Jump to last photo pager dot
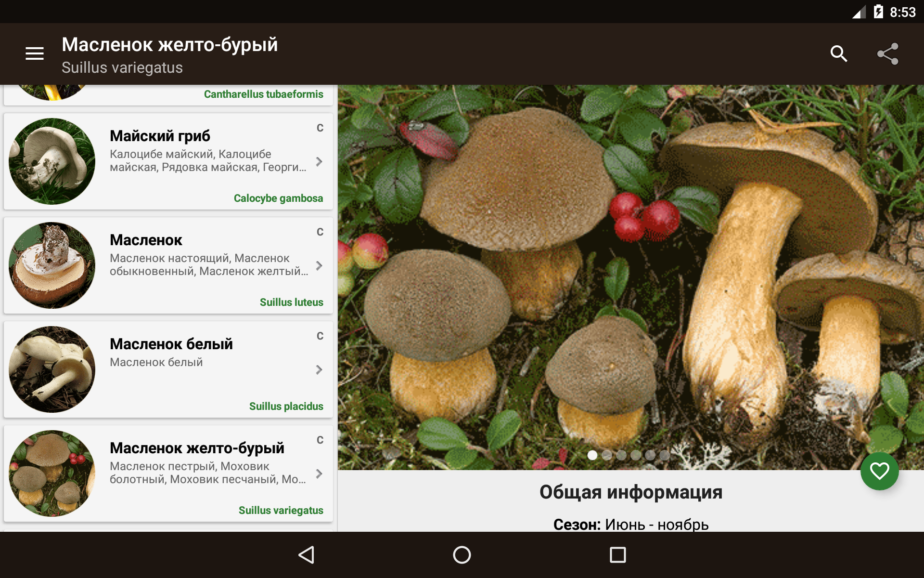This screenshot has height=578, width=924. click(x=665, y=455)
